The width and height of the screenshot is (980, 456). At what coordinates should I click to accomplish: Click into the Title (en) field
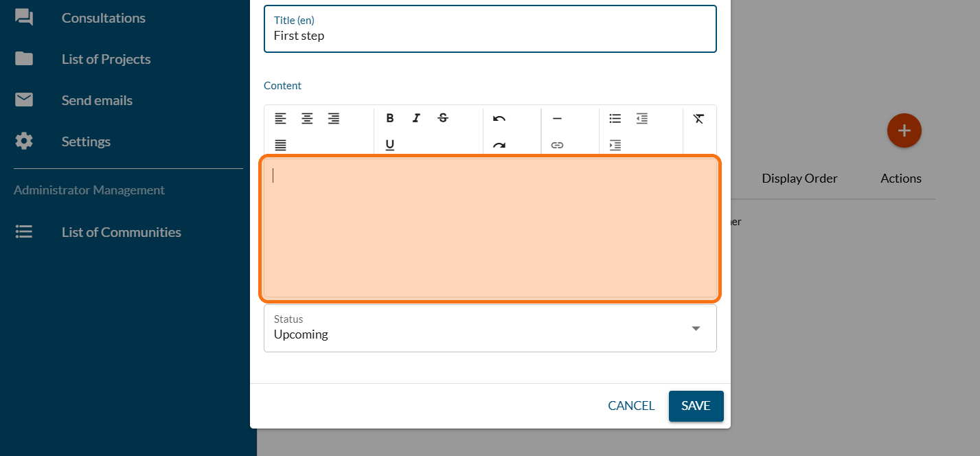(490, 36)
